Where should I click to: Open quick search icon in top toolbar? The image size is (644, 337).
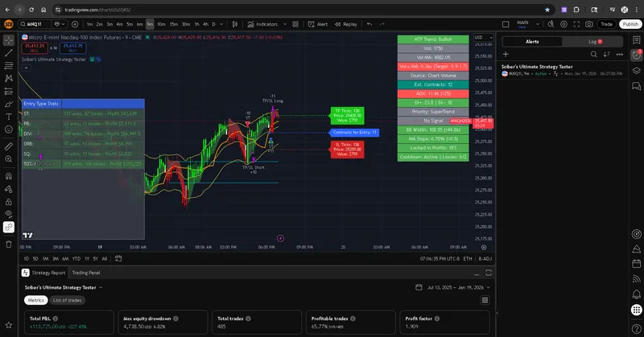pyautogui.click(x=551, y=24)
